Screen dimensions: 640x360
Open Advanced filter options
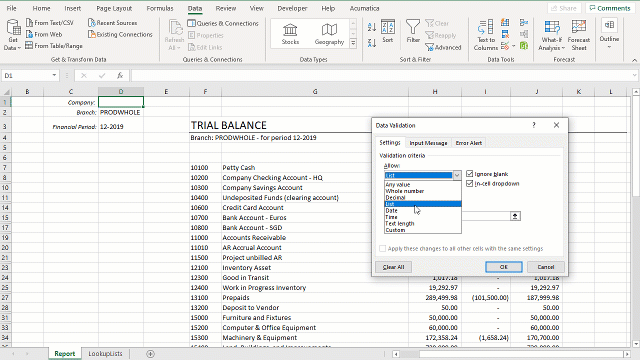(x=443, y=47)
